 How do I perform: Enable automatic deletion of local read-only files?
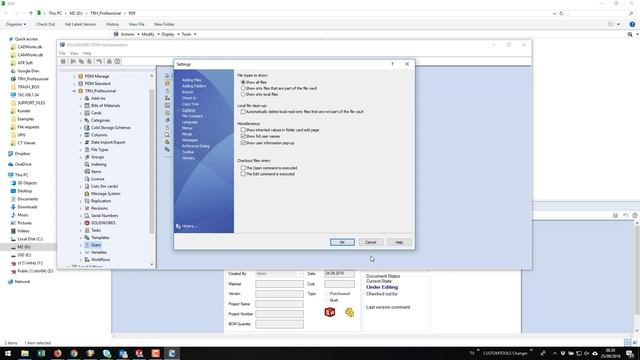[243, 111]
